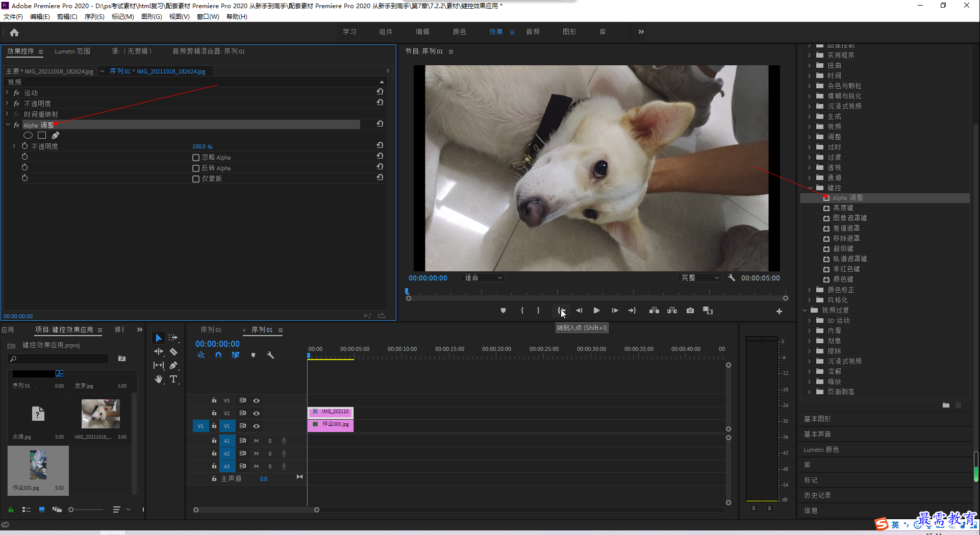Select the Track Select Forward tool
The width and height of the screenshot is (980, 535).
click(x=173, y=338)
